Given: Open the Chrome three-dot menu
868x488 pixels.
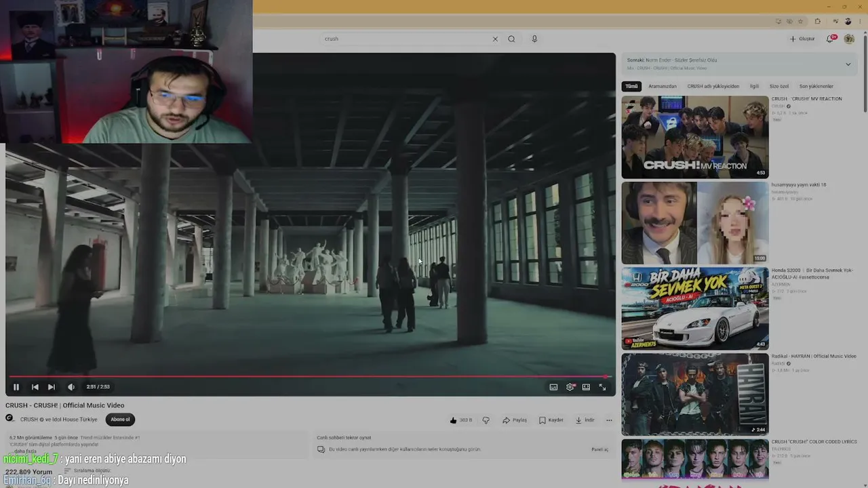Looking at the screenshot, I should click(x=859, y=22).
